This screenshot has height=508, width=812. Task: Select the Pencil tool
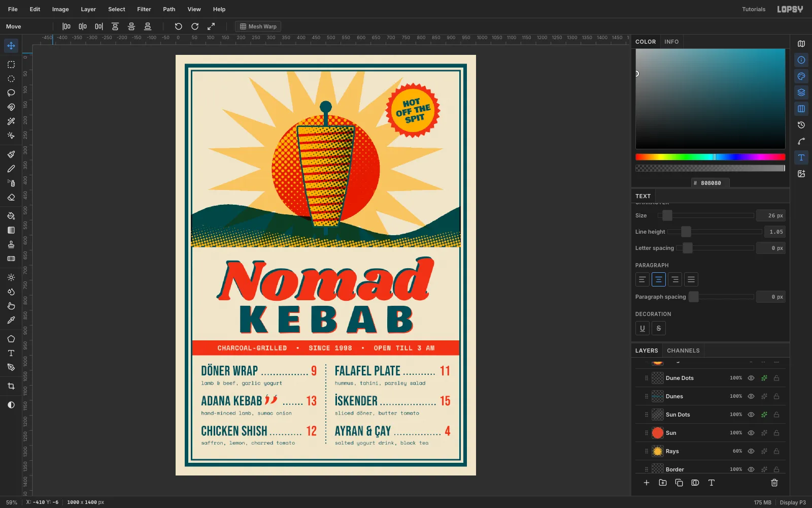pos(11,169)
